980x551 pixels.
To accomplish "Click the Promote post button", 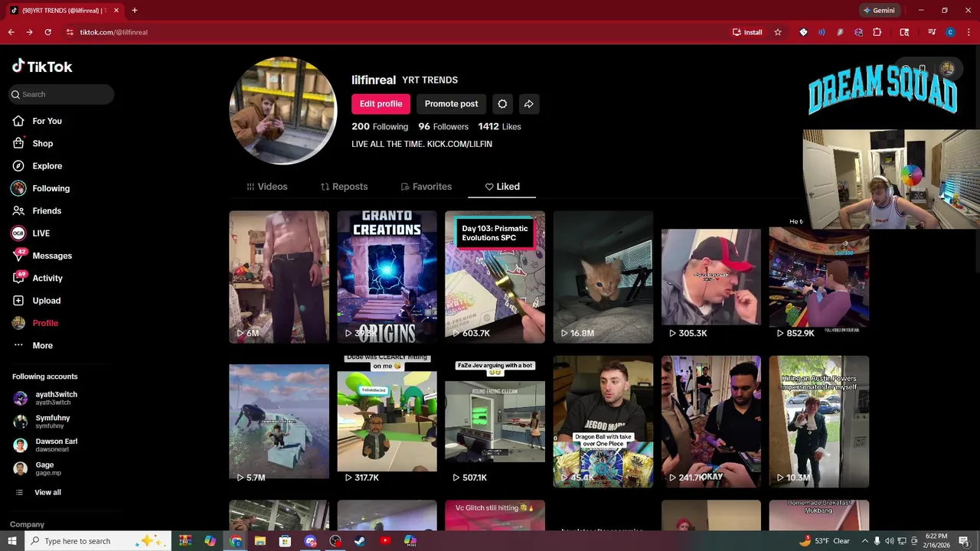I will click(x=451, y=104).
